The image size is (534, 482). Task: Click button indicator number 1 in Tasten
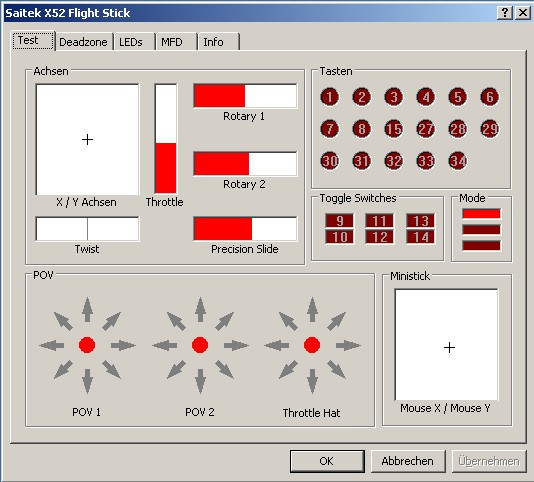329,97
